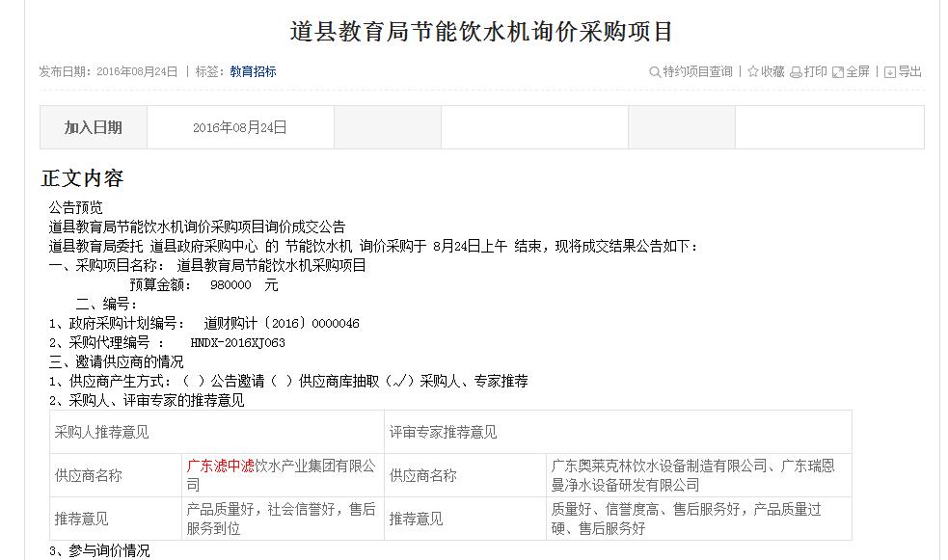Click the empty cell right of the date

390,126
